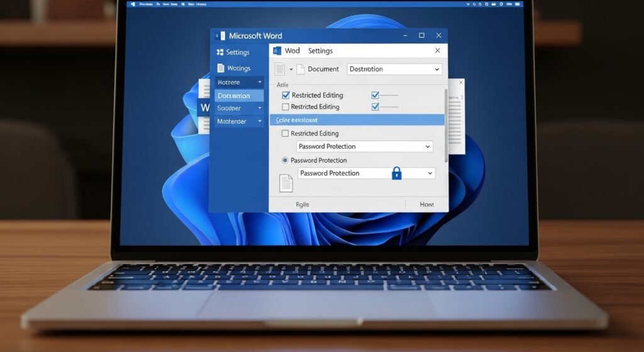Click the Windows start logo in top bar
This screenshot has width=644, height=352.
pyautogui.click(x=133, y=4)
